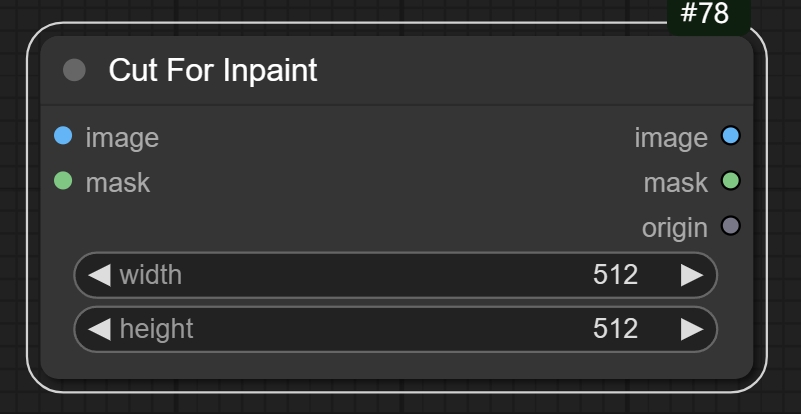Decrease width with the left arrow
Image resolution: width=801 pixels, height=414 pixels.
click(99, 275)
